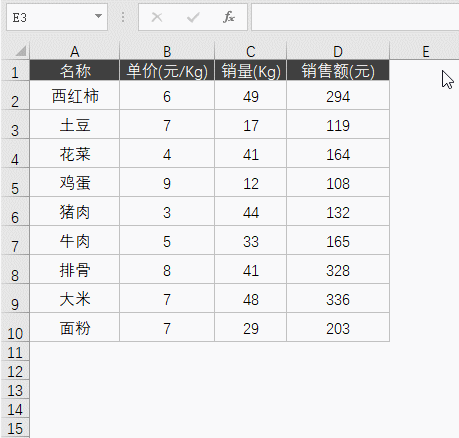Viewport: 459px width, 438px height.
Task: Click the Cancel (X) formula bar icon
Action: [x=157, y=17]
